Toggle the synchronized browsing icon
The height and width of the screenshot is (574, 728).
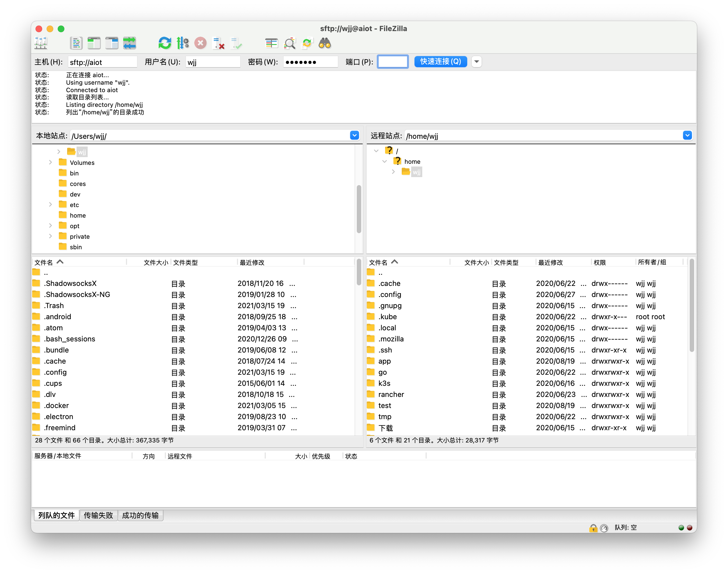(x=307, y=43)
